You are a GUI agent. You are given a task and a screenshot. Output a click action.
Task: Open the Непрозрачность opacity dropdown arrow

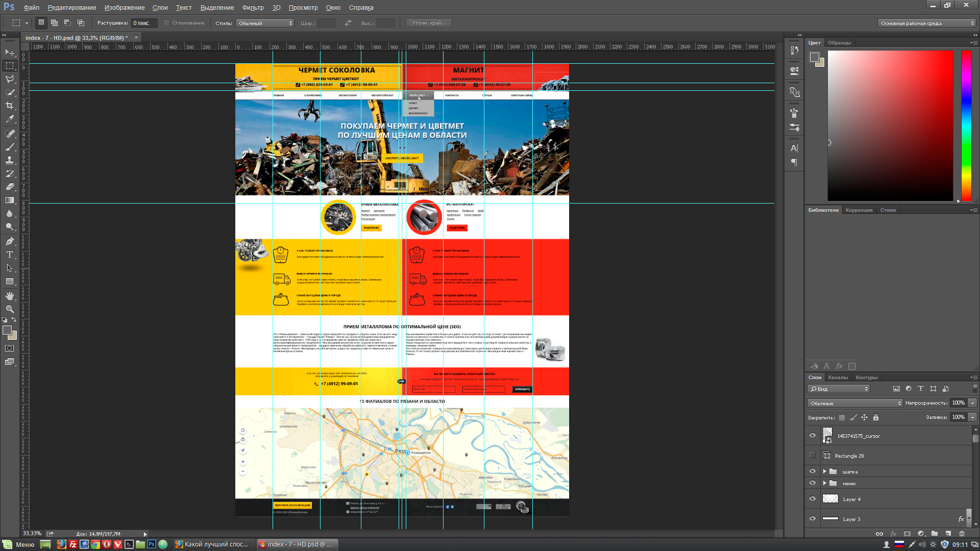(973, 403)
